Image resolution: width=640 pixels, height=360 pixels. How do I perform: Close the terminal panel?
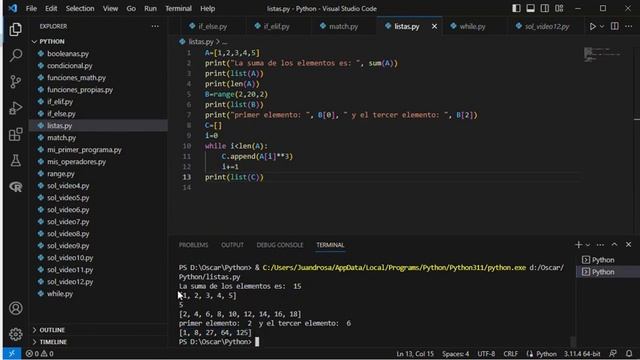[629, 244]
